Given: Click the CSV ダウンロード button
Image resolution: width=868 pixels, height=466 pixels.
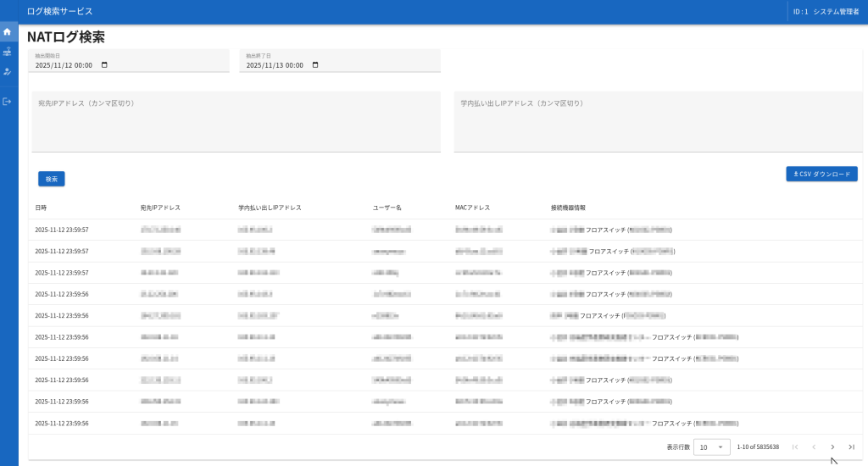Looking at the screenshot, I should tap(821, 174).
